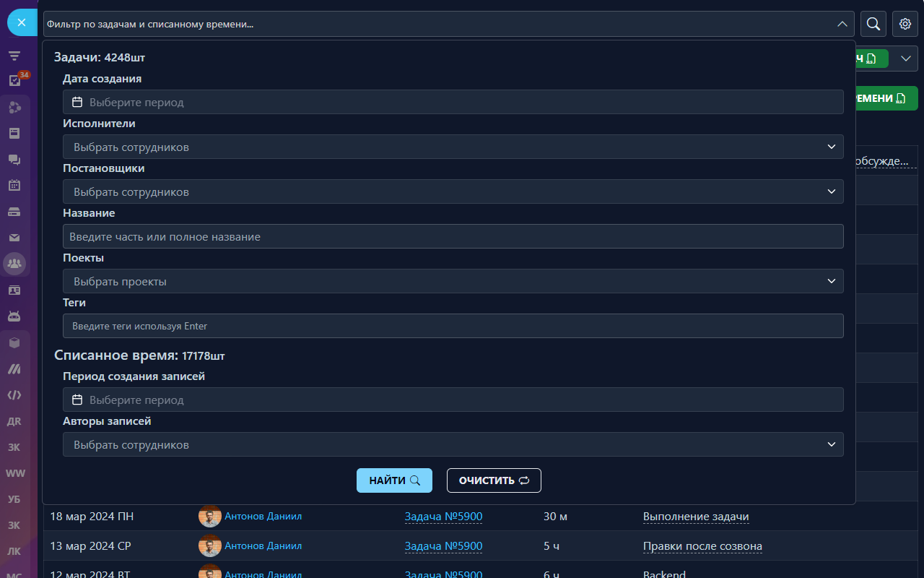
Task: Click avatar photo in the 13 мар row
Action: tap(209, 545)
